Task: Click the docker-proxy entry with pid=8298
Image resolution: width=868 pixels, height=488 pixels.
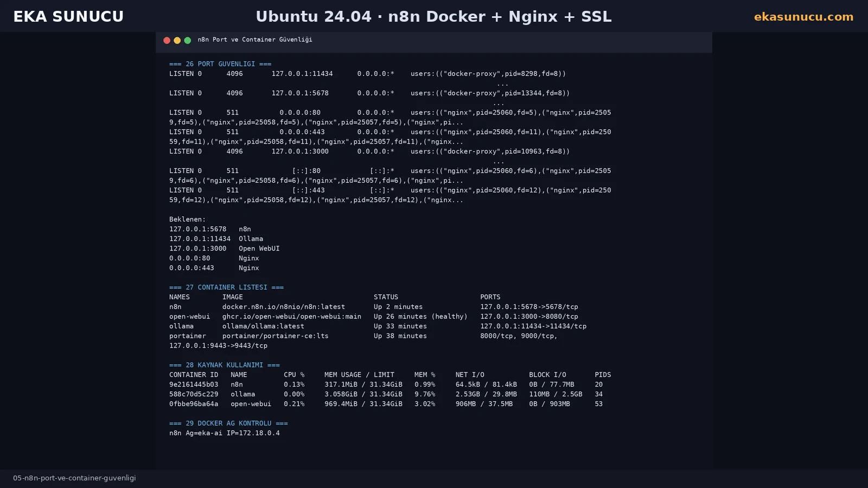Action: [488, 74]
